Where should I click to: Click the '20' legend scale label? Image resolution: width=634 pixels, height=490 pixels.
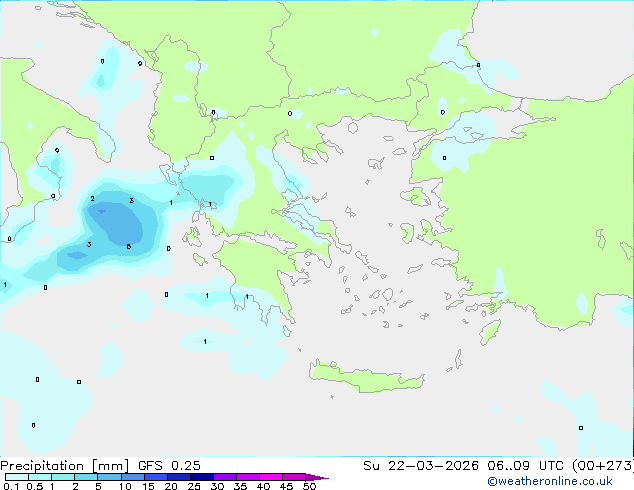coord(171,486)
